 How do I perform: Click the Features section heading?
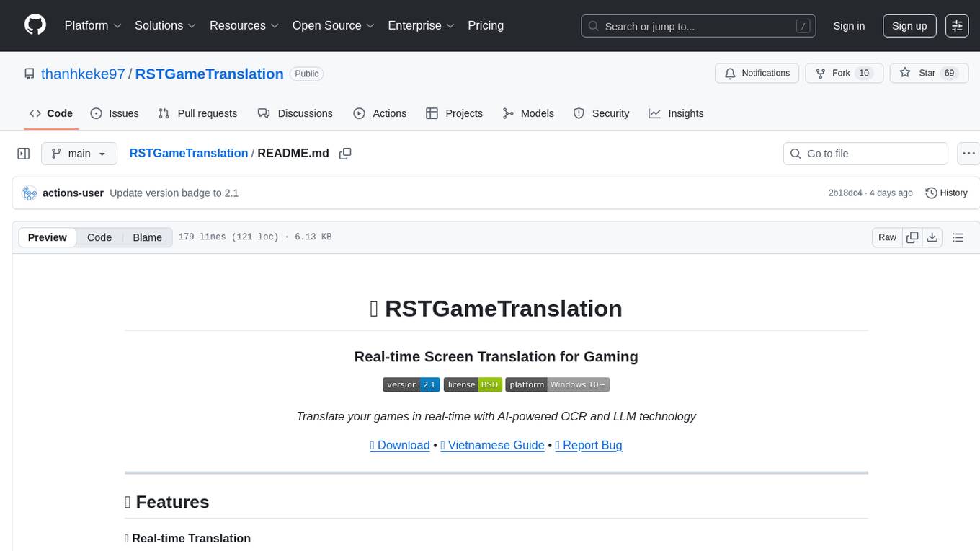(x=167, y=502)
